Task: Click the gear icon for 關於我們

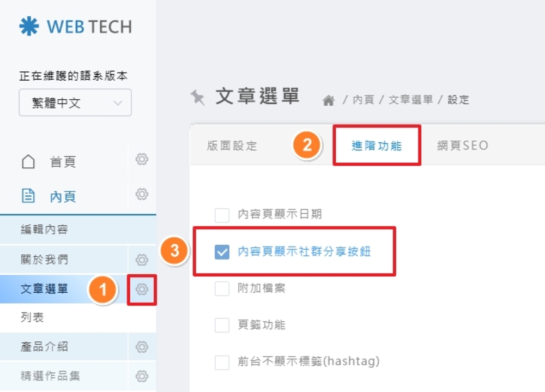Action: 142,260
